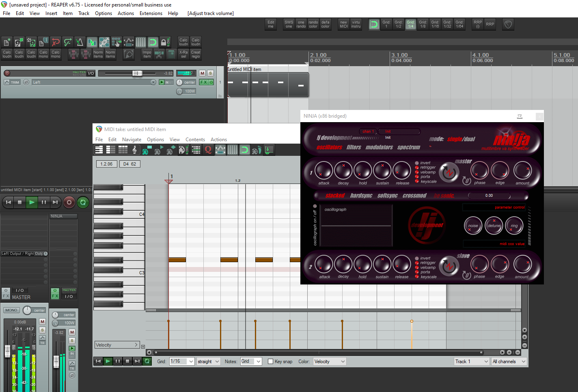Enable Key snap checkbox in MIDI editor
Screen dimensions: 578x392
coord(270,362)
